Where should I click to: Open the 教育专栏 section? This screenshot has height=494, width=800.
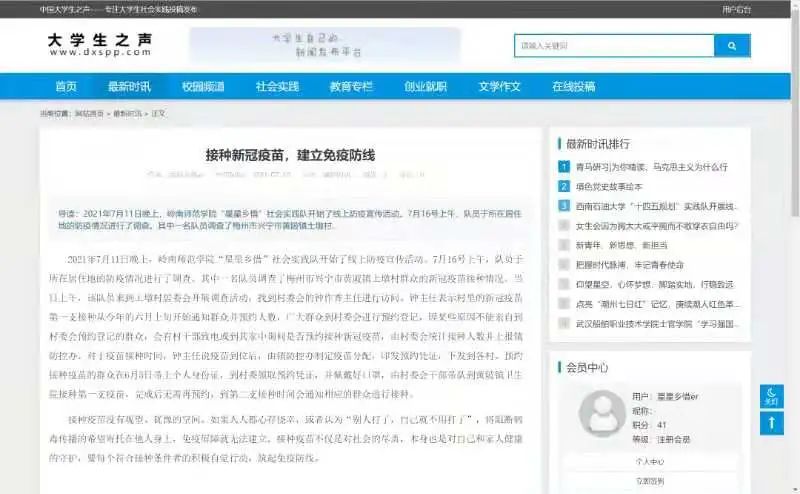point(351,87)
